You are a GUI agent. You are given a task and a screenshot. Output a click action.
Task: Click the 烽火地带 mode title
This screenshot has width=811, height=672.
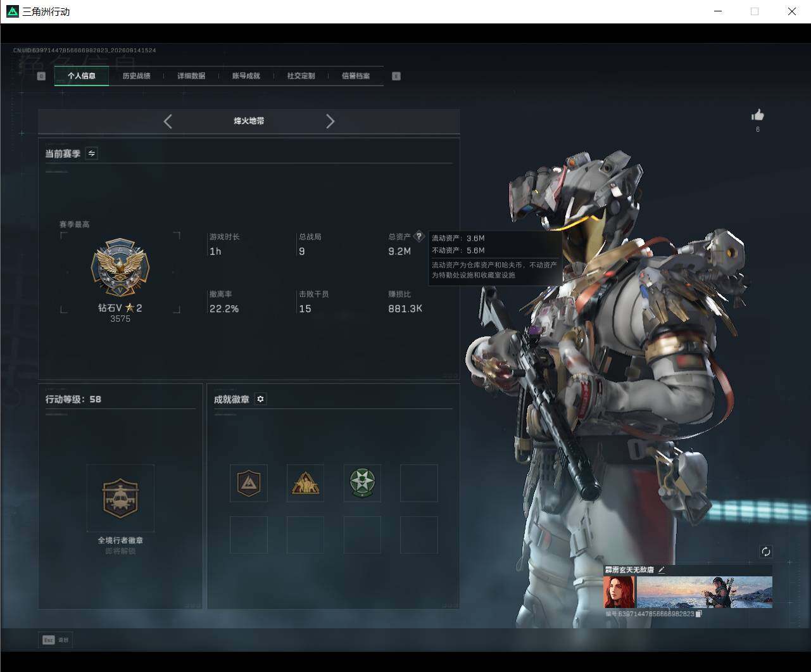point(249,121)
